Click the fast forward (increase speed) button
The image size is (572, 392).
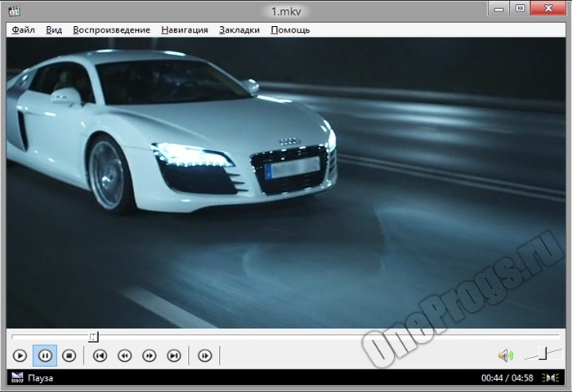[x=150, y=355]
